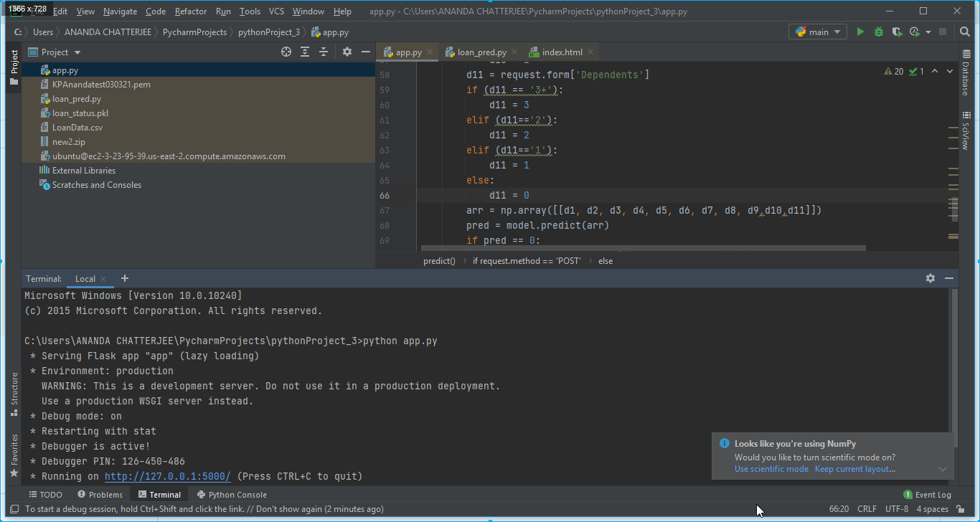Profile main with the clock-play icon

(915, 32)
